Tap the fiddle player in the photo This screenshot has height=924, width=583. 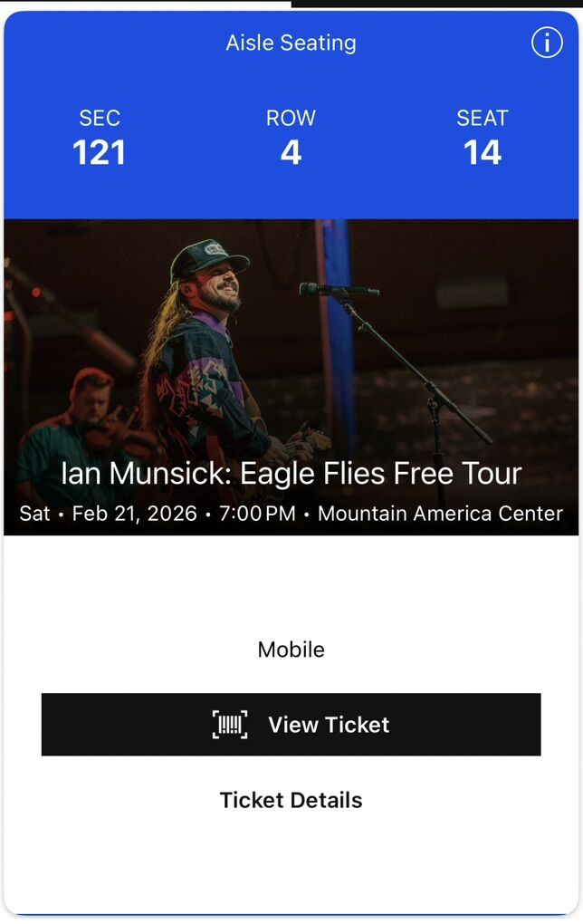click(86, 417)
